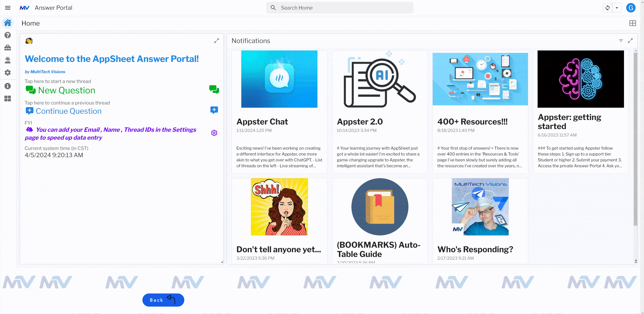644x314 pixels.
Task: Click the 10/14/2023 3:34 PM date
Action: pos(356,130)
